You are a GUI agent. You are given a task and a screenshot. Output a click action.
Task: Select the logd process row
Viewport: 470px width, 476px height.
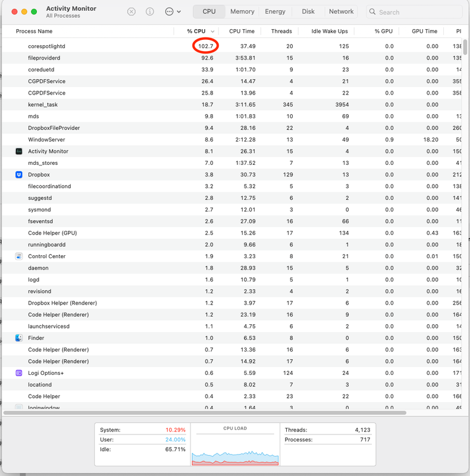[x=232, y=280]
